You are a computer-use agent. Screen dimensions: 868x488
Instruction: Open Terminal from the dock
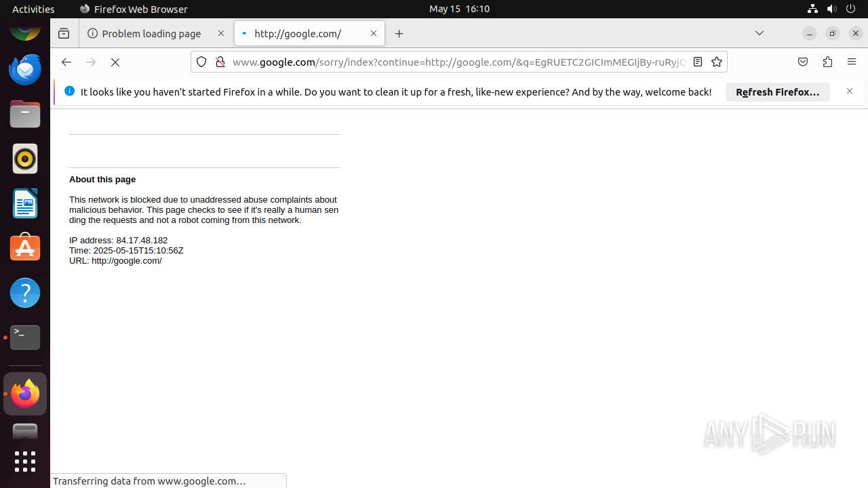[25, 338]
